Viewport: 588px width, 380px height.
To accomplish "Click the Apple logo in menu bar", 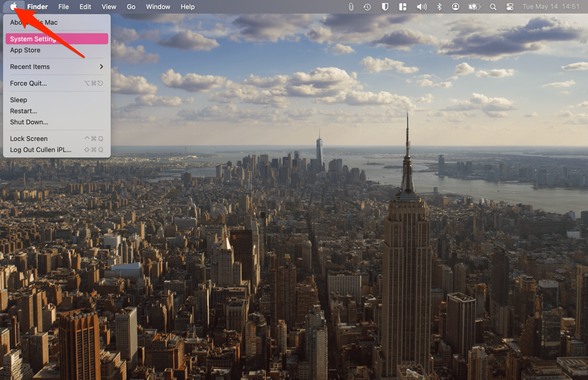I will [14, 6].
